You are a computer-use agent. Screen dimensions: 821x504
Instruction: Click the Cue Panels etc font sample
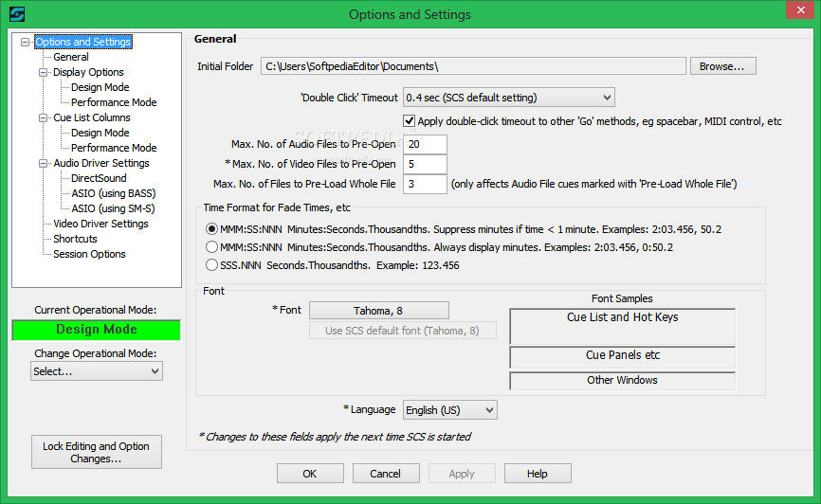pyautogui.click(x=622, y=357)
